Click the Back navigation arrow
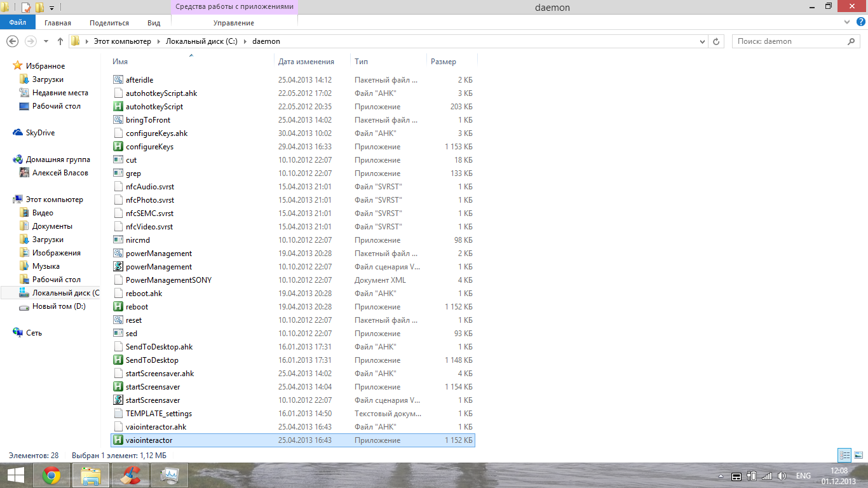This screenshot has width=868, height=488. coord(12,41)
